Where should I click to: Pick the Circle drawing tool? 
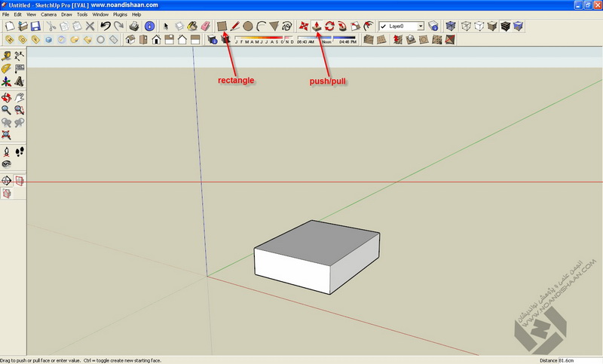[247, 26]
